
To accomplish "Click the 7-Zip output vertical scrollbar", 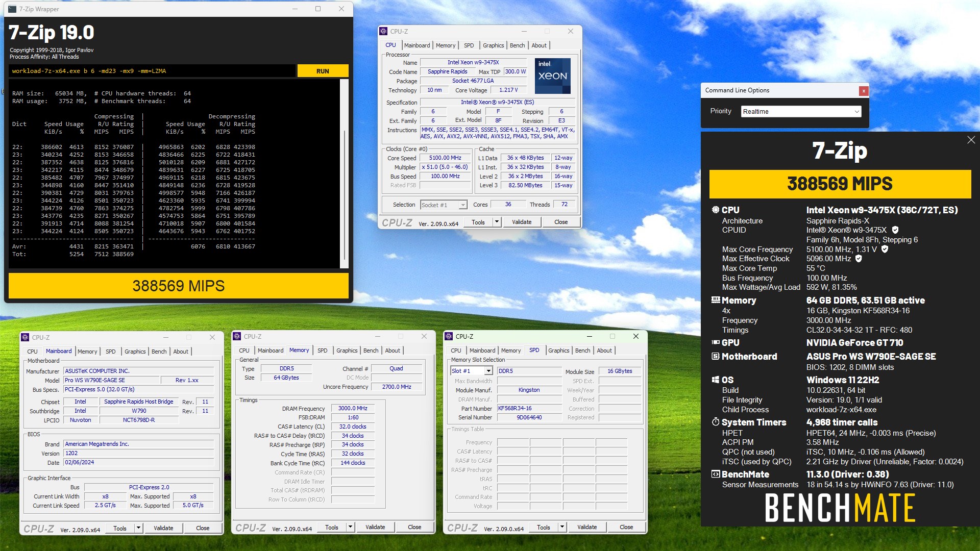I will click(x=345, y=173).
